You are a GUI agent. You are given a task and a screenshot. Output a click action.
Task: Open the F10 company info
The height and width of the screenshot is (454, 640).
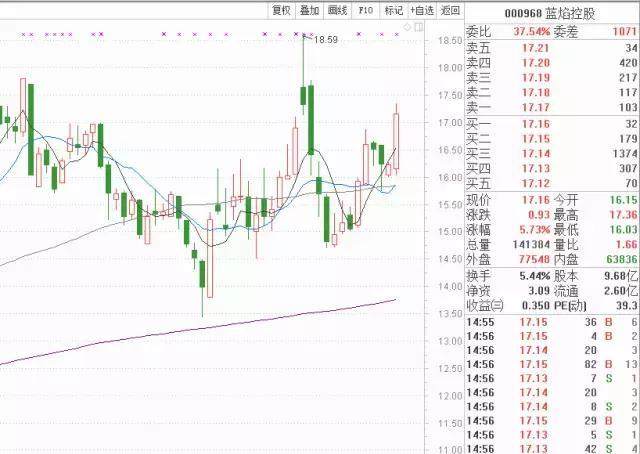click(365, 10)
